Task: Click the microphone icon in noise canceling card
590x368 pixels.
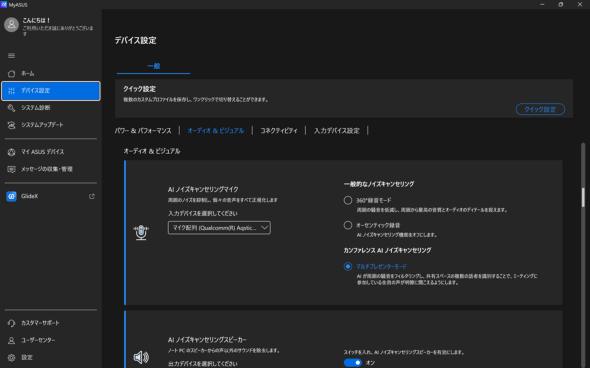Action: pyautogui.click(x=141, y=233)
